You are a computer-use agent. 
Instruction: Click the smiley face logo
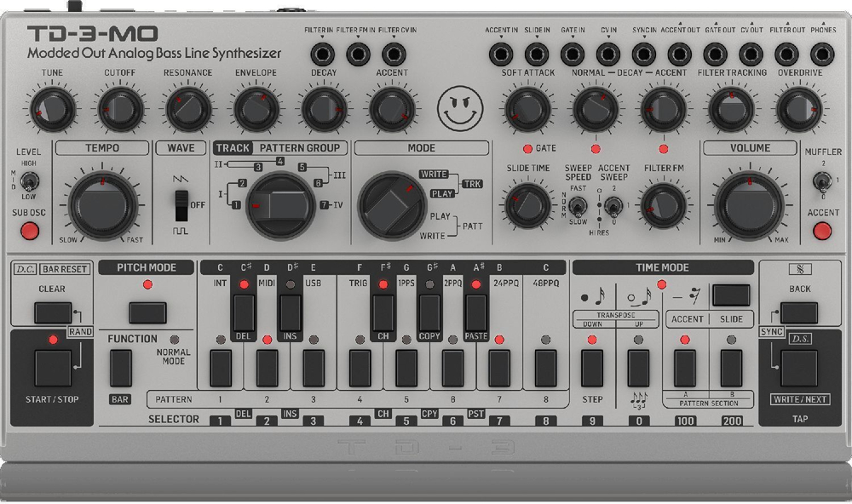460,109
